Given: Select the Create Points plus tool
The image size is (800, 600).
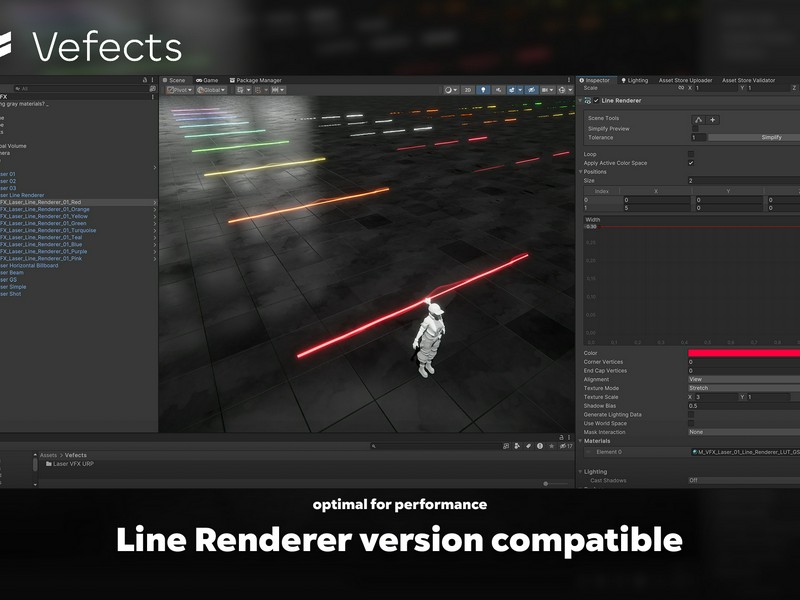Looking at the screenshot, I should tap(712, 120).
